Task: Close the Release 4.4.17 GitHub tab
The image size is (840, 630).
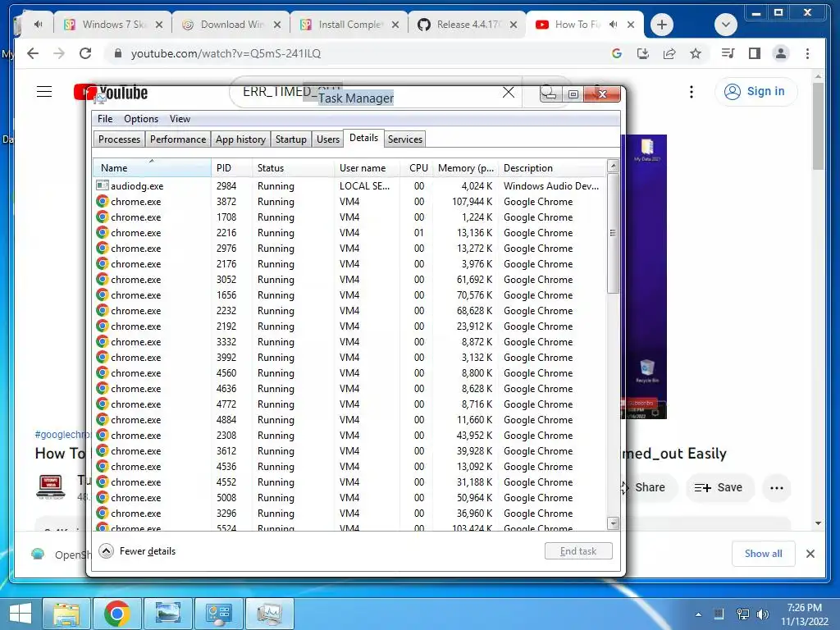Action: click(x=514, y=25)
